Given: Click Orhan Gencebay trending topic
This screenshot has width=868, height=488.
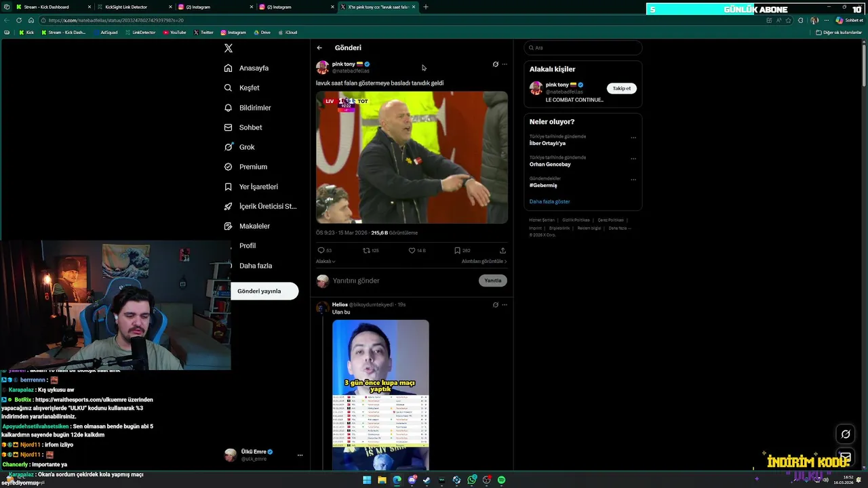Looking at the screenshot, I should (550, 164).
